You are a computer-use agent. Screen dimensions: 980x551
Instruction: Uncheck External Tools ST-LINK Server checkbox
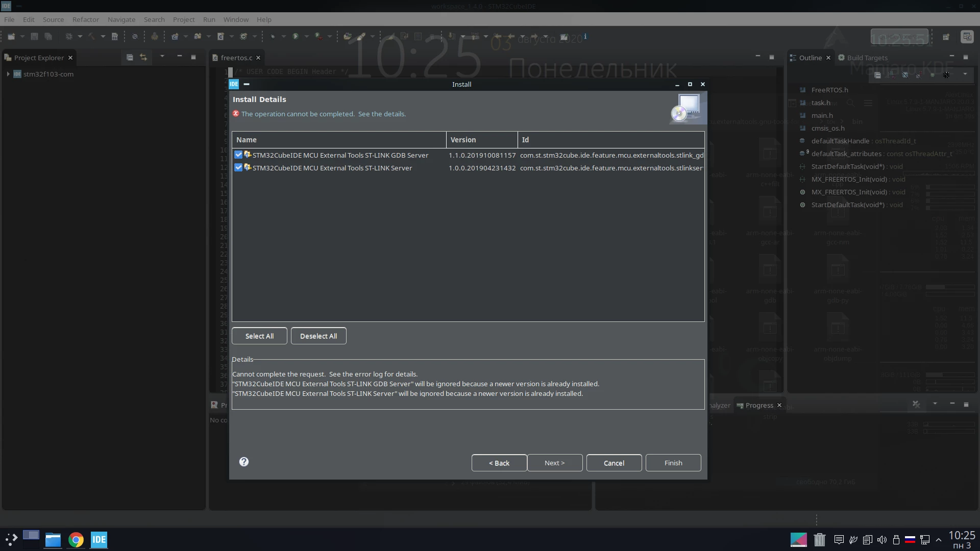[238, 167]
